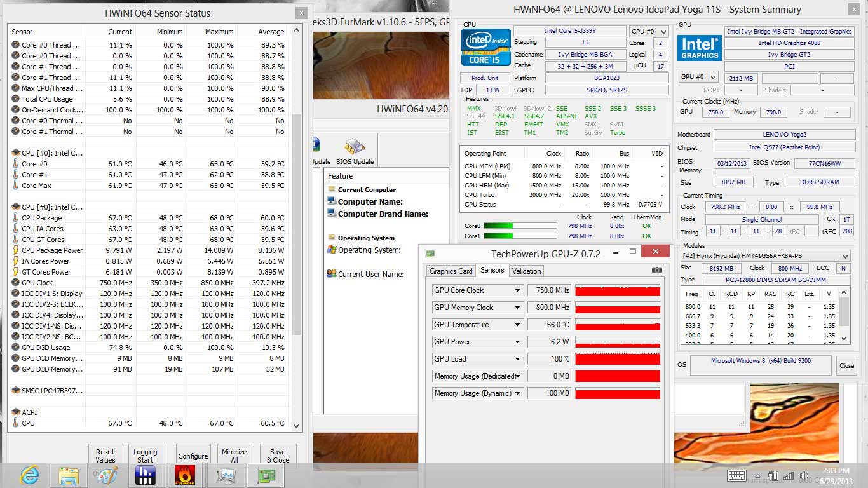Click the Average column header

pyautogui.click(x=263, y=32)
